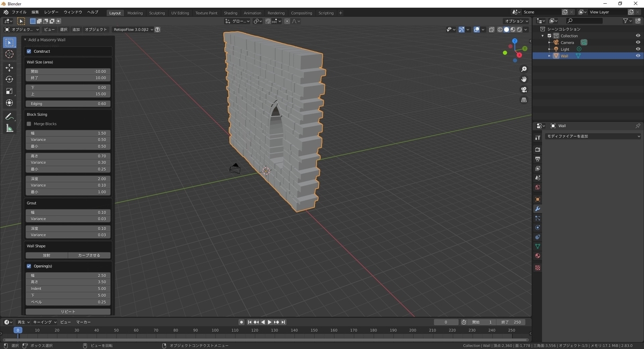Screen dimensions: 644x349
Task: Click the カーブさせる wall shape button
Action: click(x=89, y=255)
